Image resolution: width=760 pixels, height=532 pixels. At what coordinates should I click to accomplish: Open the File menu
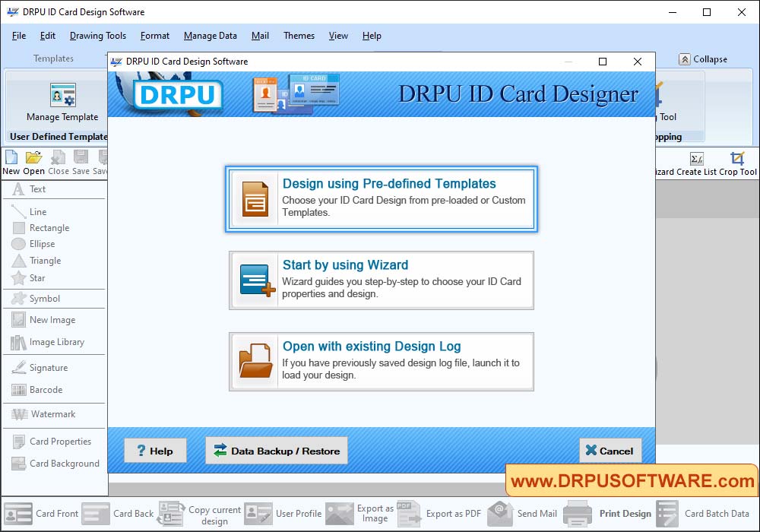click(x=19, y=36)
